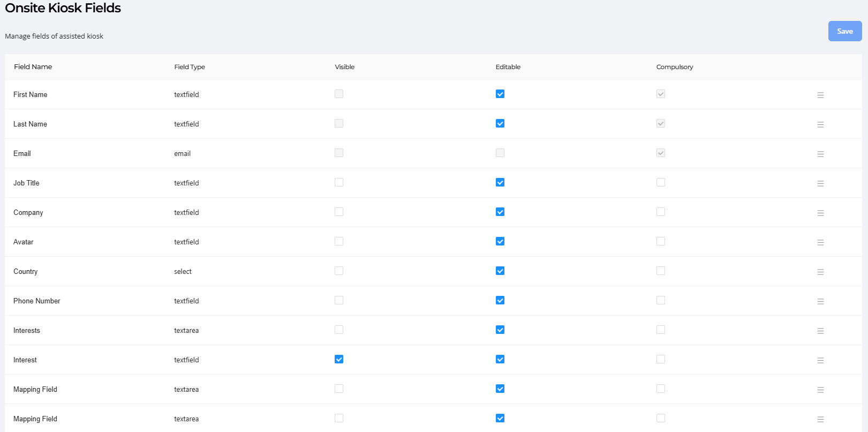Turn off Editable for Country

[x=500, y=271]
